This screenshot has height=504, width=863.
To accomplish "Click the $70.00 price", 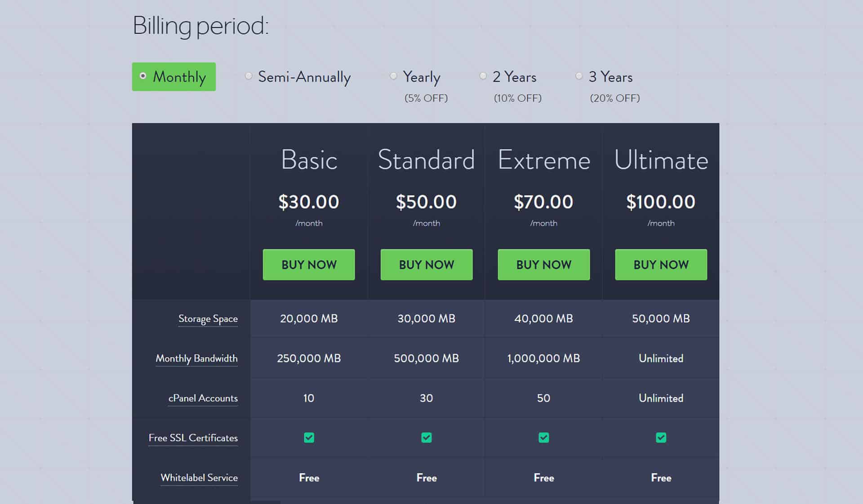I will pyautogui.click(x=544, y=202).
